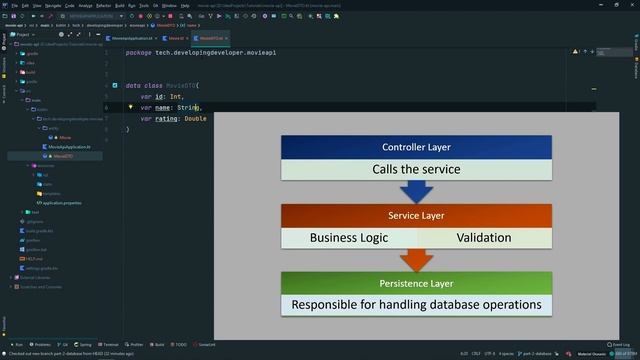Click Expand All icon in Project panel
This screenshot has height=360, width=640.
pyautogui.click(x=70, y=35)
